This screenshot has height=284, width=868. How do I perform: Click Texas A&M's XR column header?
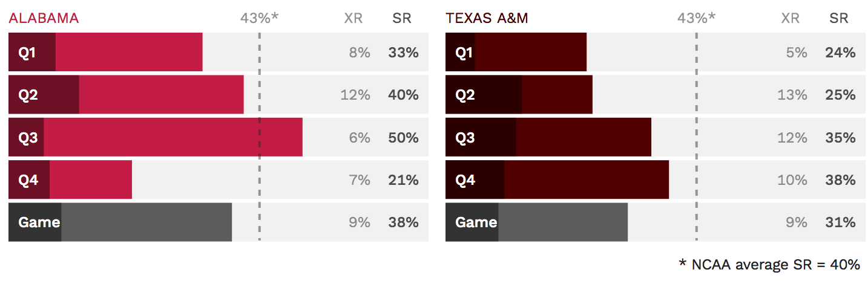[x=791, y=18]
